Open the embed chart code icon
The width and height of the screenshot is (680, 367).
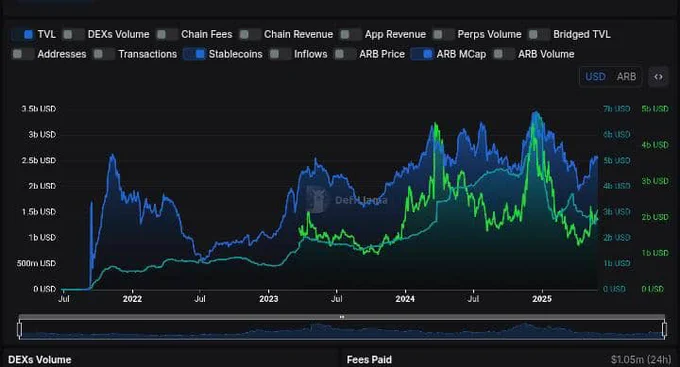(x=658, y=77)
